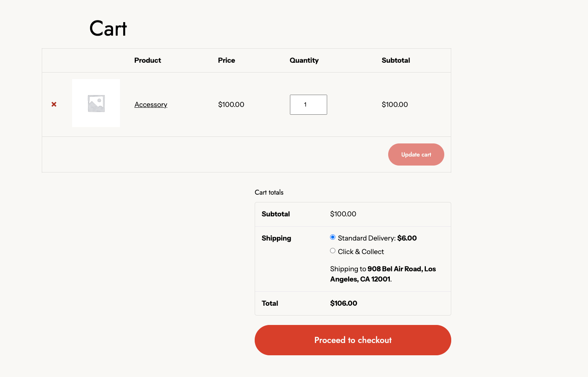Click the Subtotal column header in the cart table

pyautogui.click(x=396, y=60)
